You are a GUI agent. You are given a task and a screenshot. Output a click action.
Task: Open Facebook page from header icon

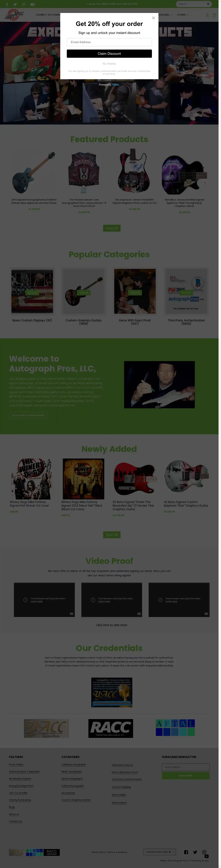pos(7,4)
